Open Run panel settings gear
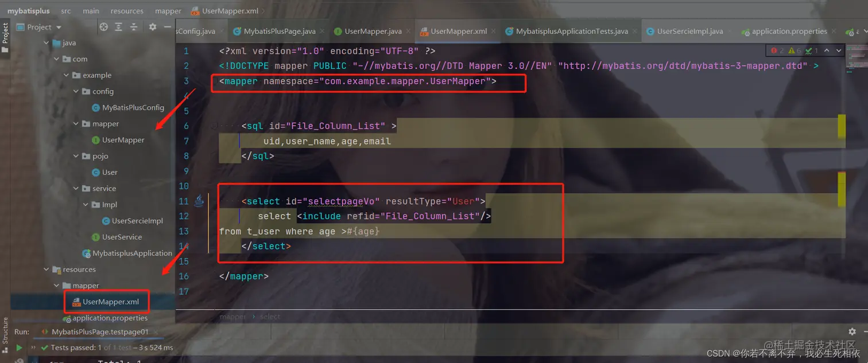 852,331
